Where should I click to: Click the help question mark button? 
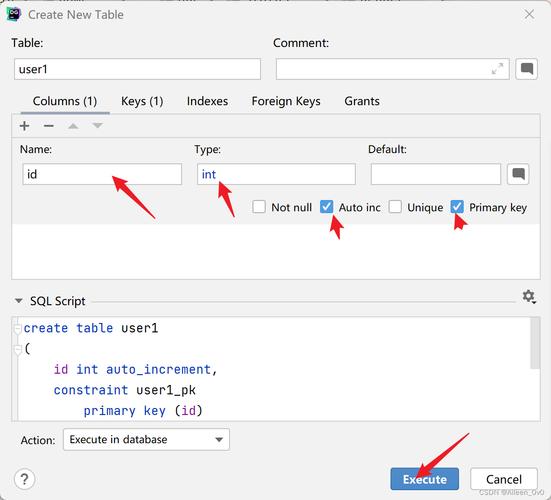click(24, 479)
